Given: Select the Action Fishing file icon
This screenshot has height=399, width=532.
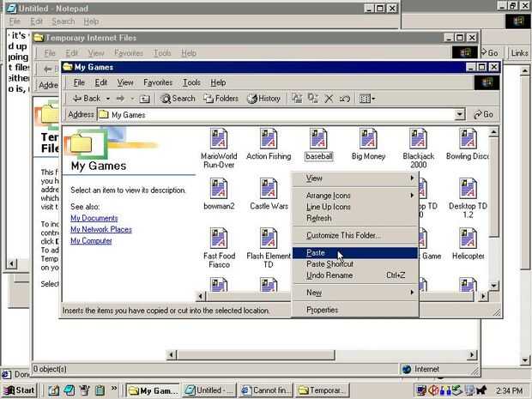Looking at the screenshot, I should [x=269, y=139].
